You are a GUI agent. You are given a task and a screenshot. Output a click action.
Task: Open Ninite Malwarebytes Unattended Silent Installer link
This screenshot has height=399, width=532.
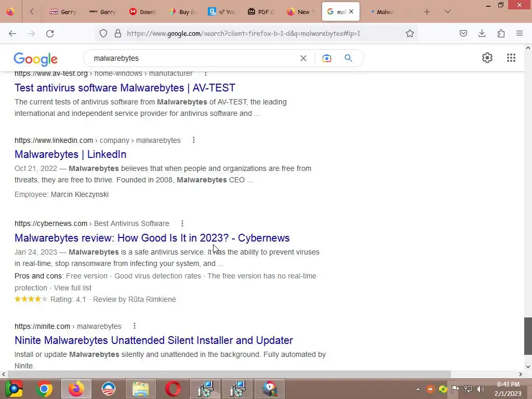[x=154, y=340]
